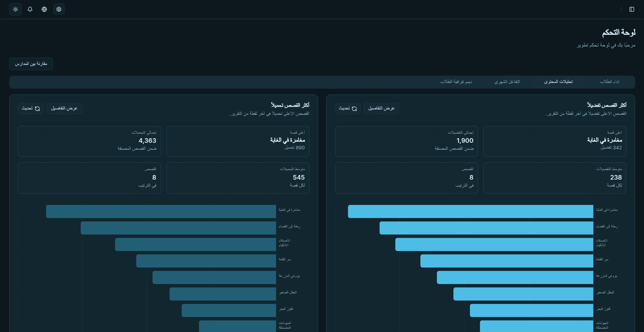Click كنوز البحر bar in favorites chart
The image size is (644, 332).
pyautogui.click(x=532, y=311)
